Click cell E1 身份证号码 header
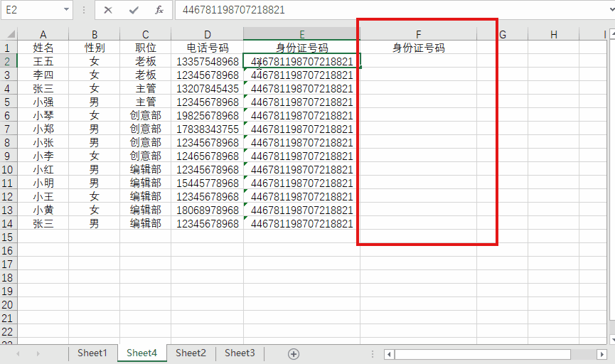Viewport: 615px width, 364px height. [x=301, y=48]
